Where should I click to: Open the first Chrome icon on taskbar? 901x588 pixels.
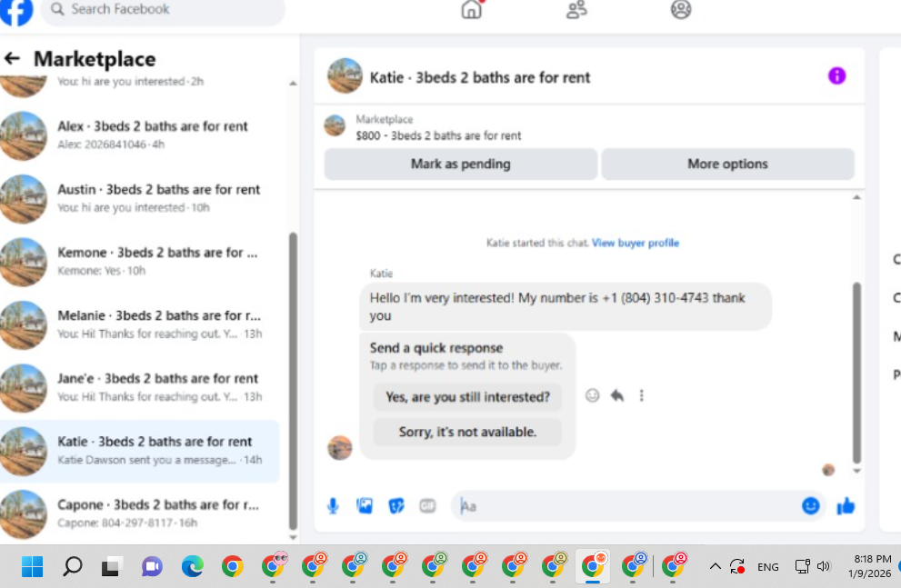click(232, 567)
